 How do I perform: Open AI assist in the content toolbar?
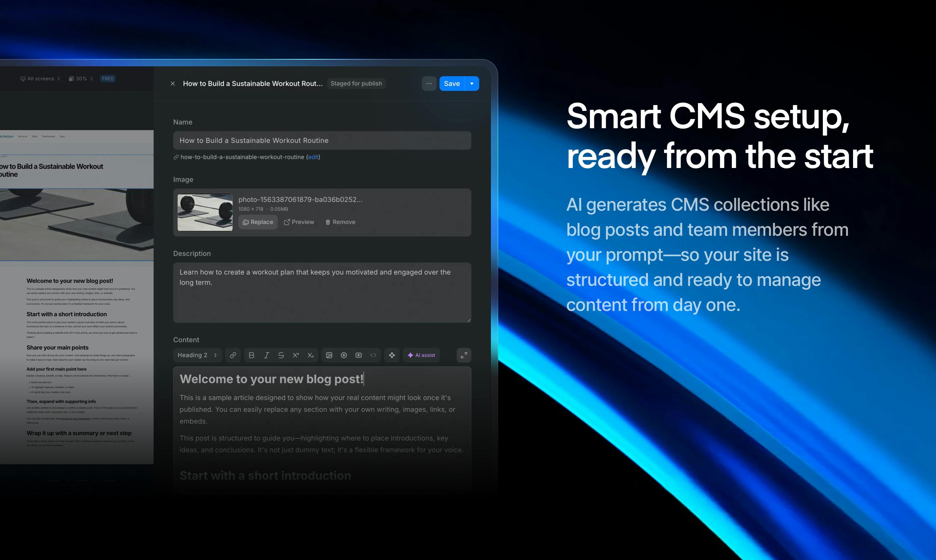(x=421, y=356)
